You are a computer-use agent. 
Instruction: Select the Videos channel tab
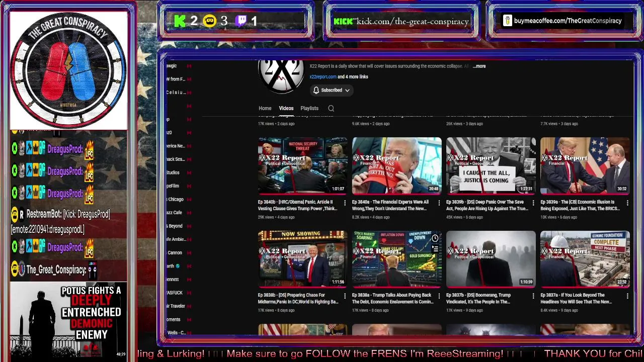pyautogui.click(x=286, y=108)
